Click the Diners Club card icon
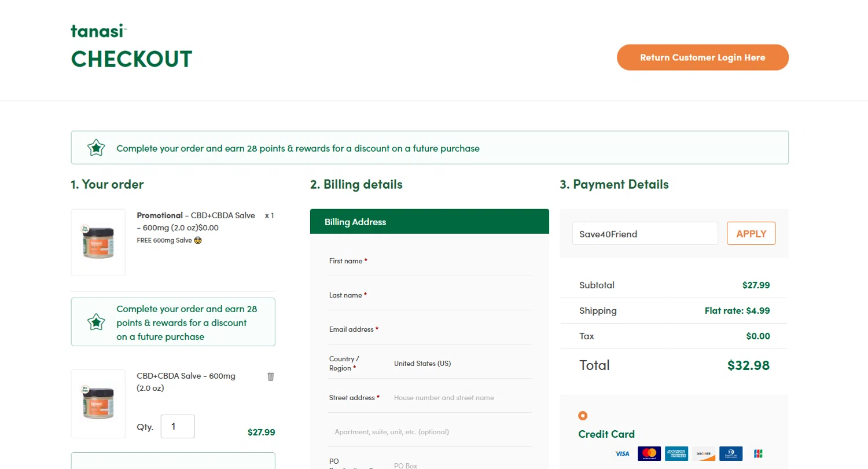Viewport: 868px width, 469px height. 731,454
